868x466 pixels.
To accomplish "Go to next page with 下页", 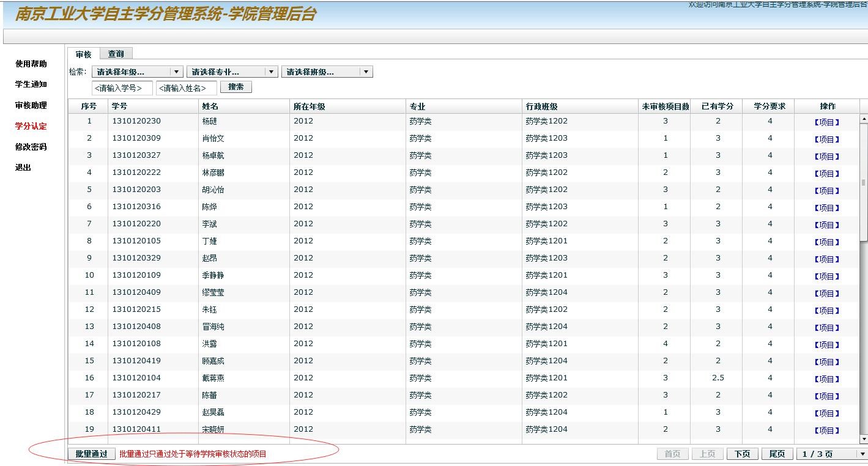I will tap(742, 454).
